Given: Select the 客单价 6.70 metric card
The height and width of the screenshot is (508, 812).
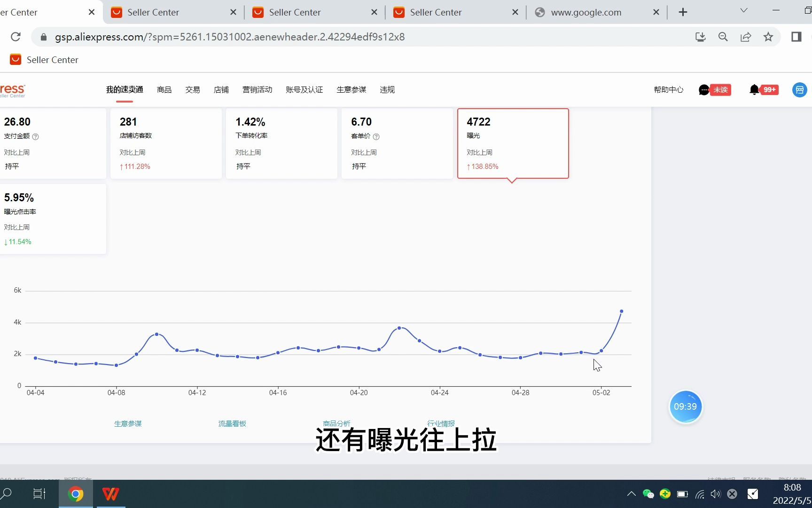Looking at the screenshot, I should pos(397,143).
